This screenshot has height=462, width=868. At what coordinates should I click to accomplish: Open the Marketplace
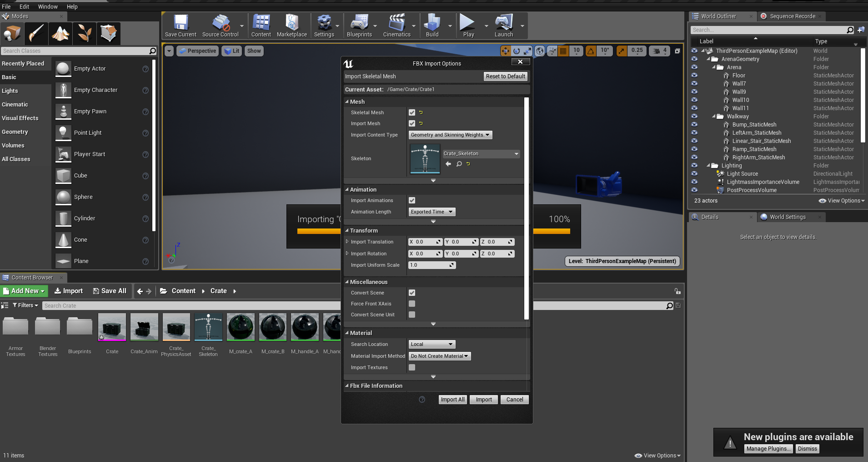[x=291, y=25]
